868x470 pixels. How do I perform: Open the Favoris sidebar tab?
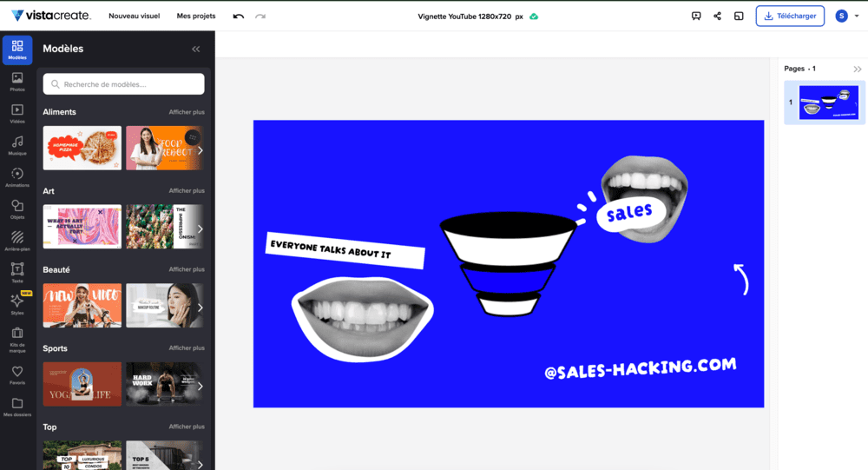pyautogui.click(x=17, y=375)
